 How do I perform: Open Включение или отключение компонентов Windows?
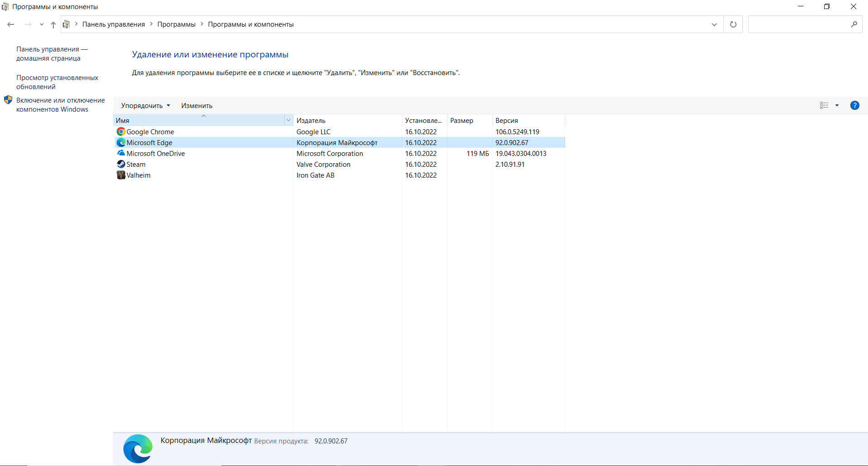coord(61,105)
